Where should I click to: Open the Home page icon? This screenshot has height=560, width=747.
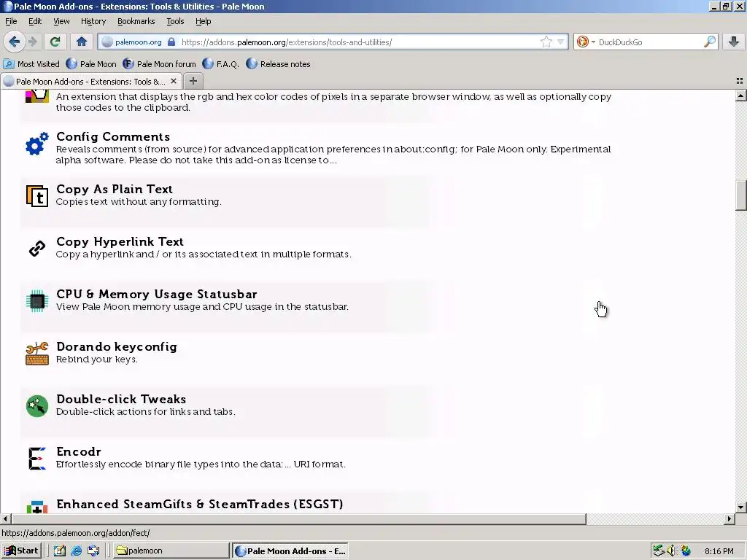[82, 42]
